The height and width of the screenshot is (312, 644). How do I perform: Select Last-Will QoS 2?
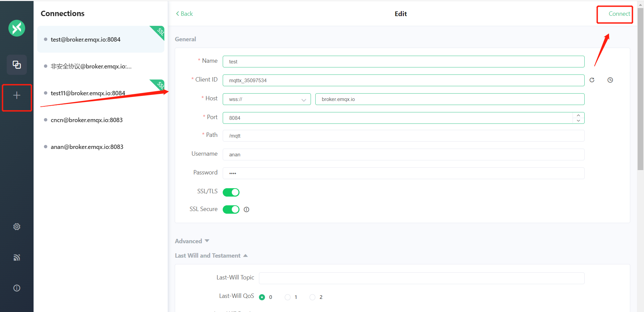pyautogui.click(x=312, y=297)
